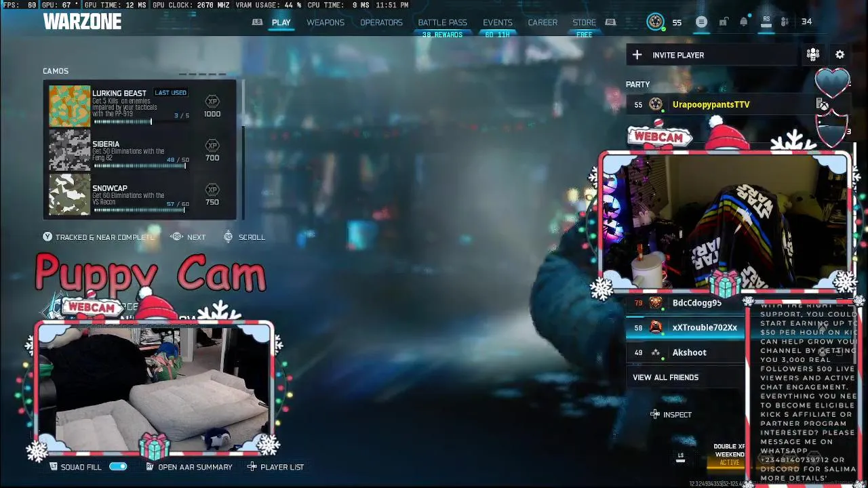The width and height of the screenshot is (868, 488).
Task: Click the Lurking Beast camo thumbnail
Action: [69, 106]
